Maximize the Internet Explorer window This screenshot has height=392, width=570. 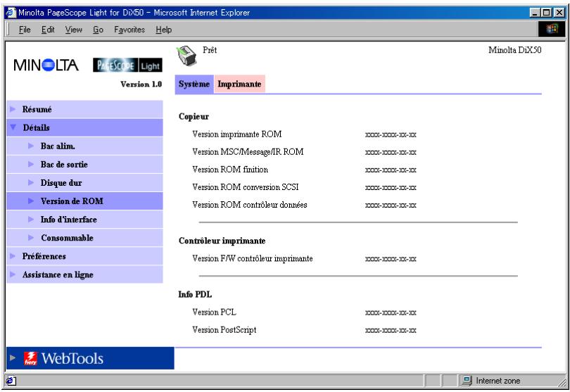click(x=545, y=13)
